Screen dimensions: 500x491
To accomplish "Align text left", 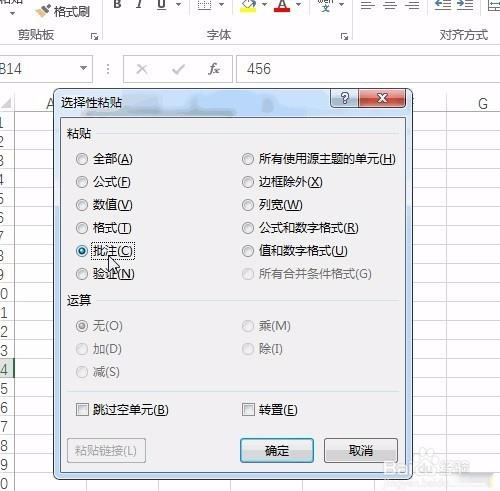I will [368, 5].
